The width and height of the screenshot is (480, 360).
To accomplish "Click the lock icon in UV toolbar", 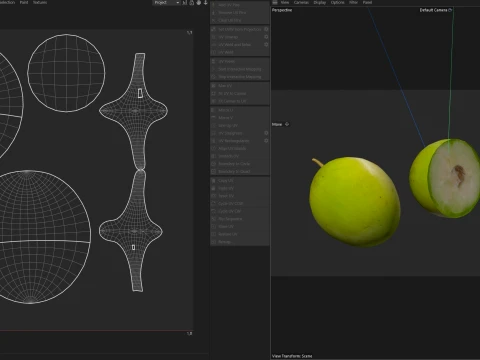I will tap(192, 3).
